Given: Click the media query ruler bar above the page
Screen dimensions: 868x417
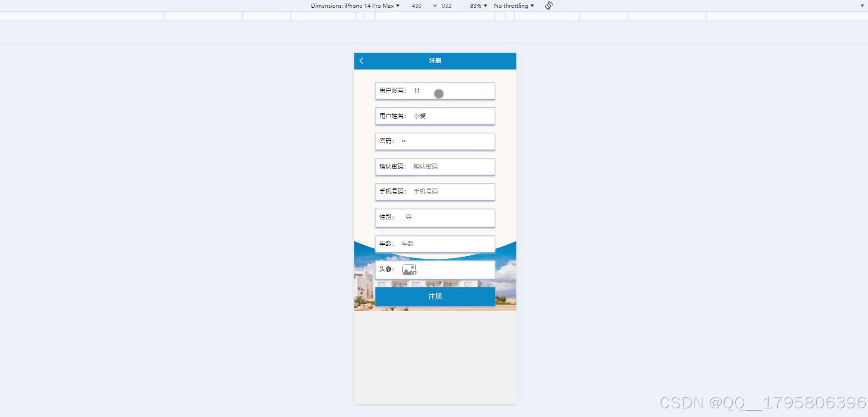Looking at the screenshot, I should tap(434, 16).
